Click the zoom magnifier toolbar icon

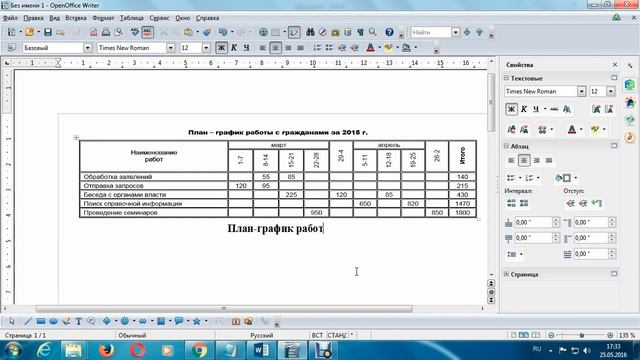(373, 32)
